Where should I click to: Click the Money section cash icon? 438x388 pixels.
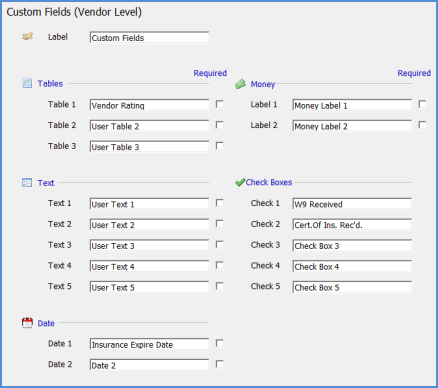(240, 84)
